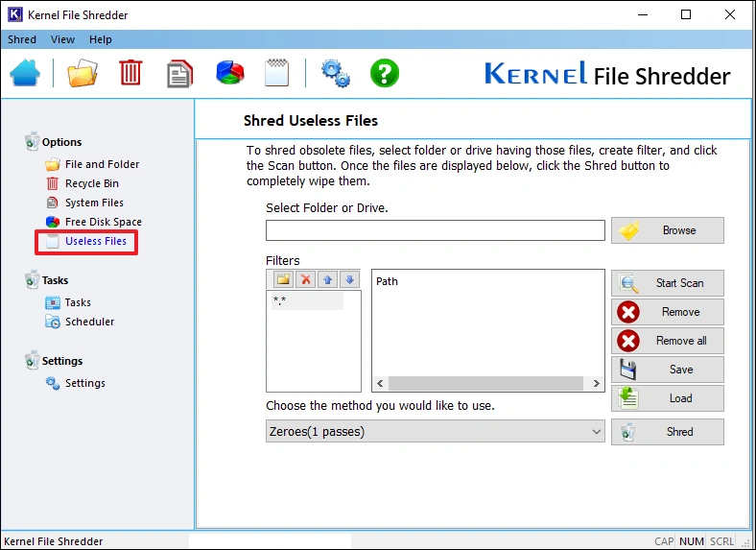The height and width of the screenshot is (550, 756).
Task: Move the filter up with the up arrow
Action: point(328,279)
